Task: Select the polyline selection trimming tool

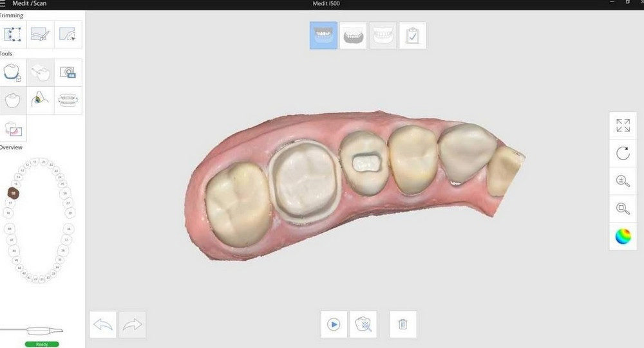Action: (x=13, y=35)
